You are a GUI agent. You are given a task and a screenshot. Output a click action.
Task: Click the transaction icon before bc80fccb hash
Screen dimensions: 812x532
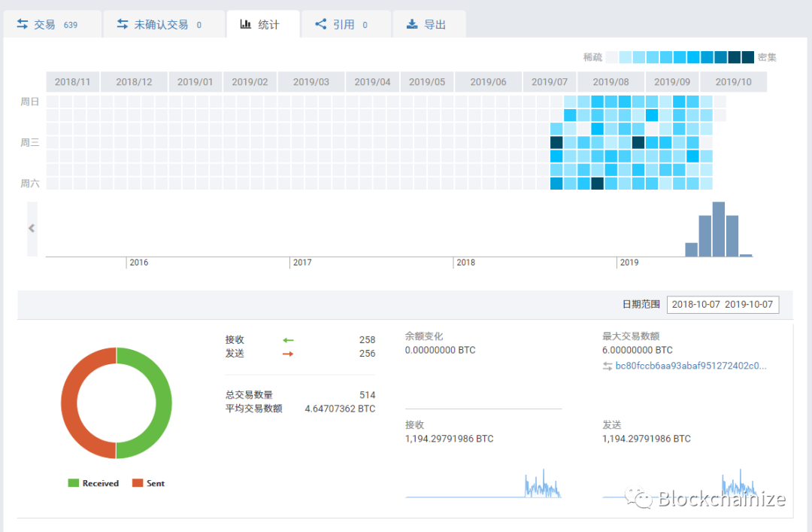607,366
